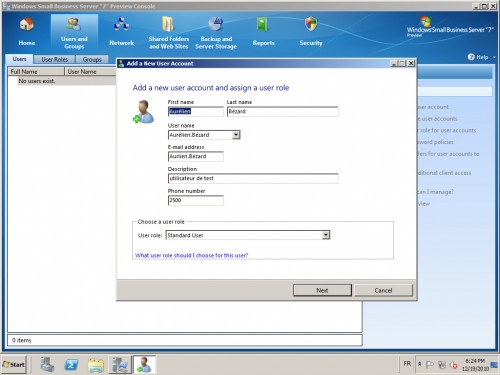Click the Next button

point(322,290)
